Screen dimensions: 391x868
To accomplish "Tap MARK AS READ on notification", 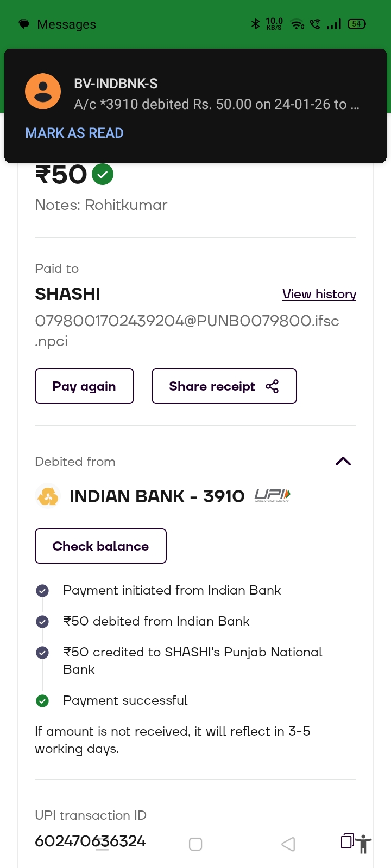I will 74,133.
